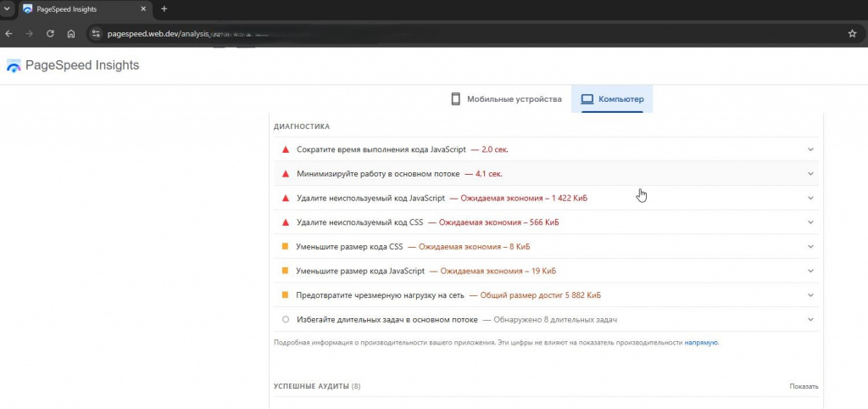Click the УСПЕШНЫЕ АУДИТЫ (8) heading
Screen dimensions: 868x409
tap(317, 386)
